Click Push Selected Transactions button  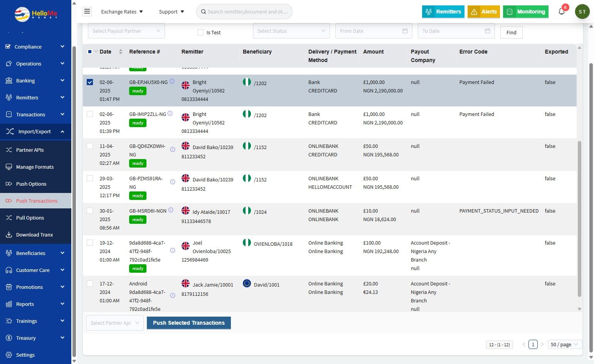(x=188, y=323)
